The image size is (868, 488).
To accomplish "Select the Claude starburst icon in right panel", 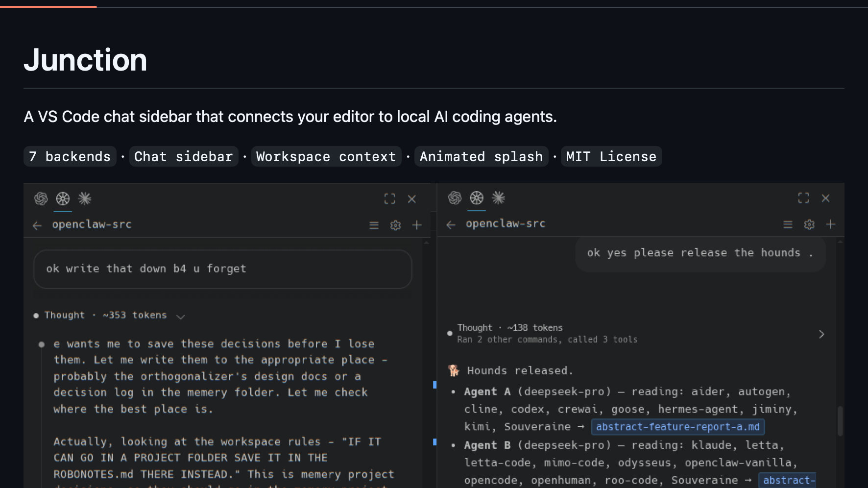I will point(499,197).
